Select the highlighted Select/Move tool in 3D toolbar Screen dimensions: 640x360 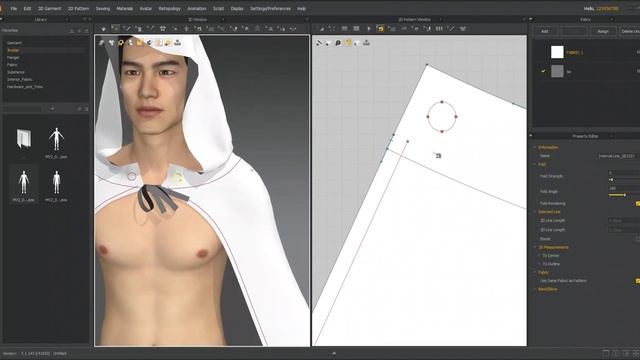(x=116, y=29)
